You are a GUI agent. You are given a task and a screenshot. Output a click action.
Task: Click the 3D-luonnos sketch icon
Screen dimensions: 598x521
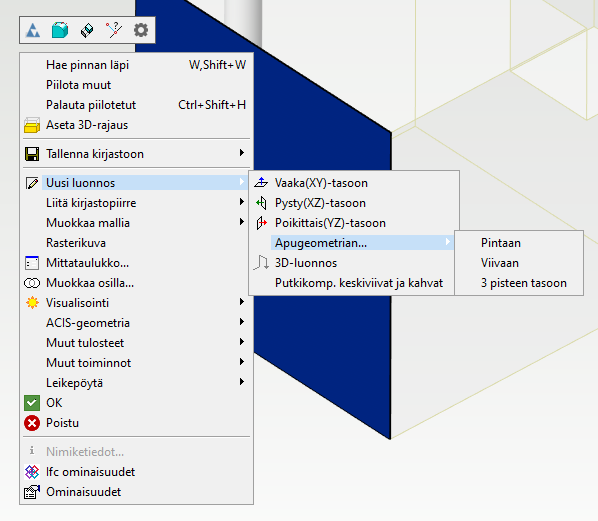coord(261,263)
